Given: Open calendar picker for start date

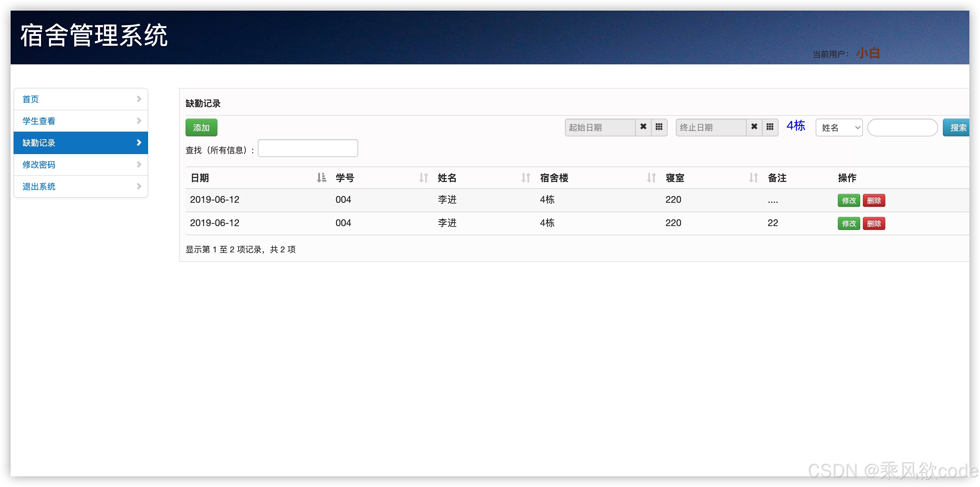Looking at the screenshot, I should coord(659,127).
